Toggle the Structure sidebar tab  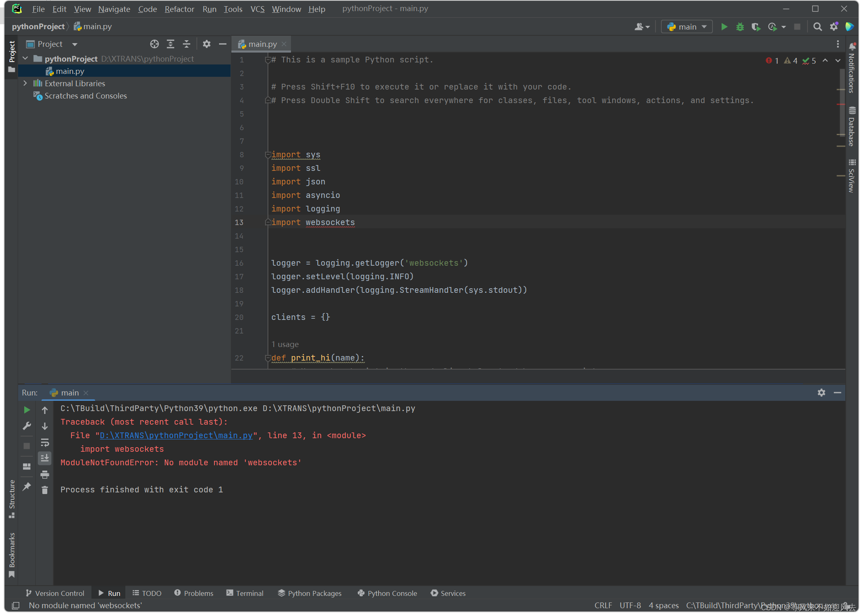coord(12,499)
